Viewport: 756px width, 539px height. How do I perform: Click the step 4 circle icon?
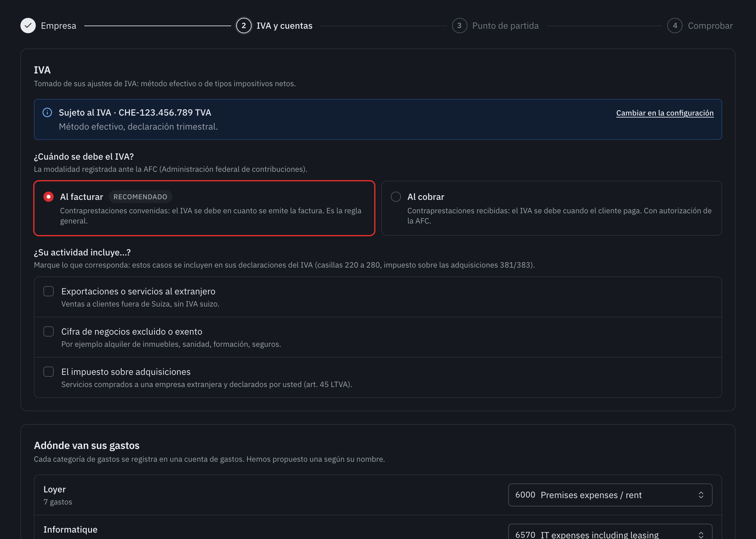coord(675,26)
